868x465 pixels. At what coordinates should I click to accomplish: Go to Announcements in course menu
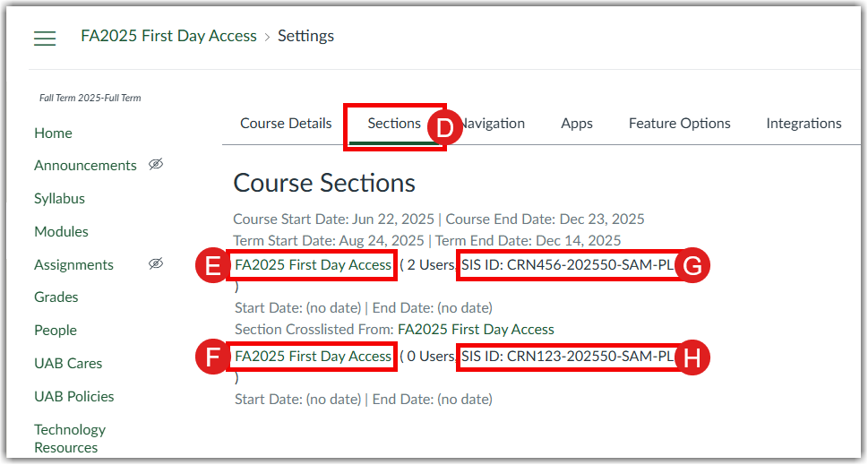coord(85,166)
